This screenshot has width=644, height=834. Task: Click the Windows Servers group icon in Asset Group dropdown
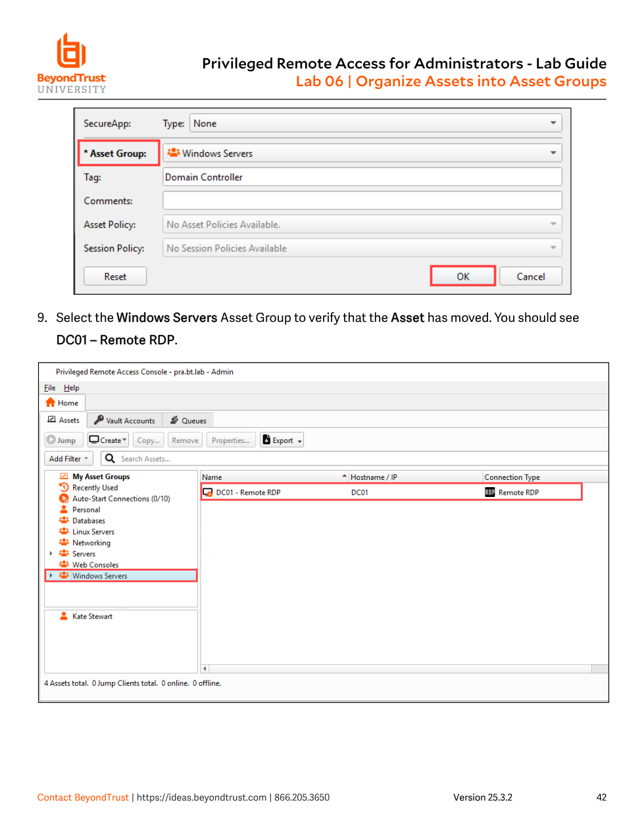click(174, 153)
